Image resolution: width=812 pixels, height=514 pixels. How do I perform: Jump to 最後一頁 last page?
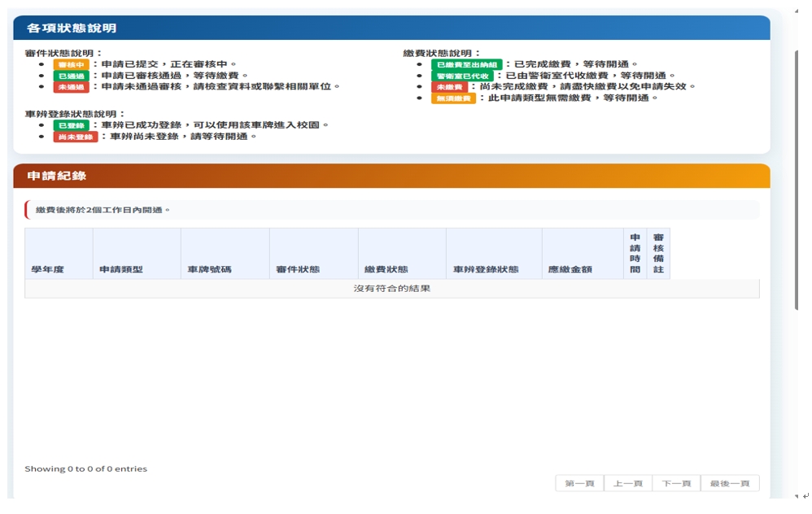[730, 483]
